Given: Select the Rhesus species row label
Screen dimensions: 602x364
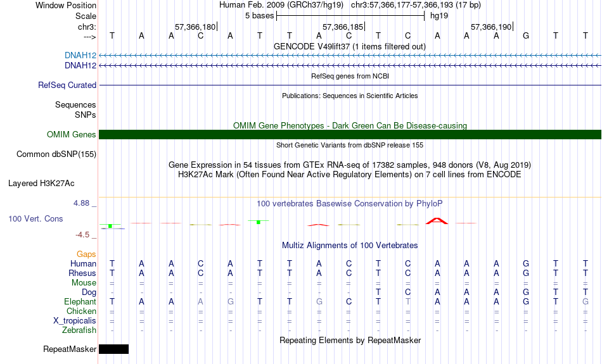Looking at the screenshot, I should tap(82, 273).
